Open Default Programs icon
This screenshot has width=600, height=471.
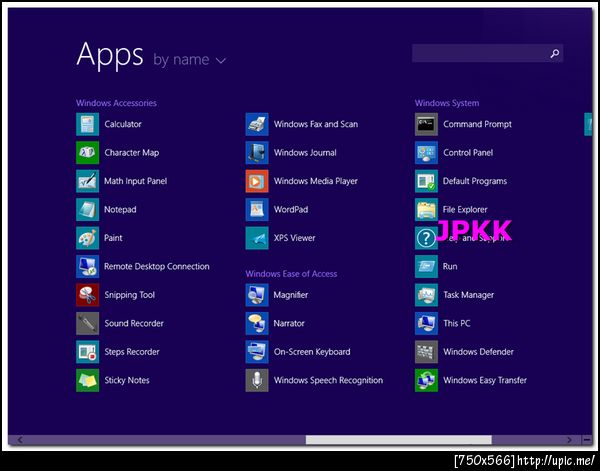(x=426, y=181)
